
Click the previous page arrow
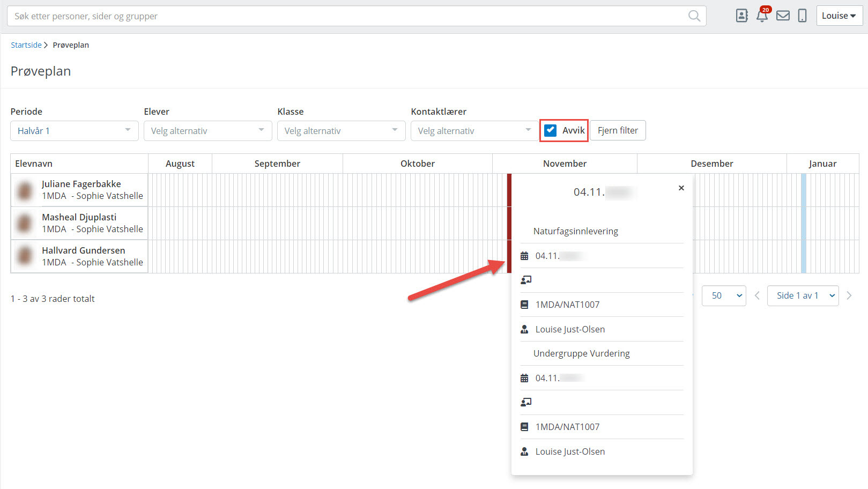pyautogui.click(x=757, y=295)
